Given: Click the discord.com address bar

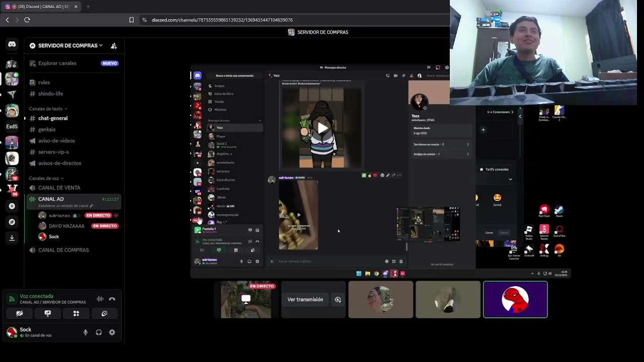Looking at the screenshot, I should click(x=222, y=20).
